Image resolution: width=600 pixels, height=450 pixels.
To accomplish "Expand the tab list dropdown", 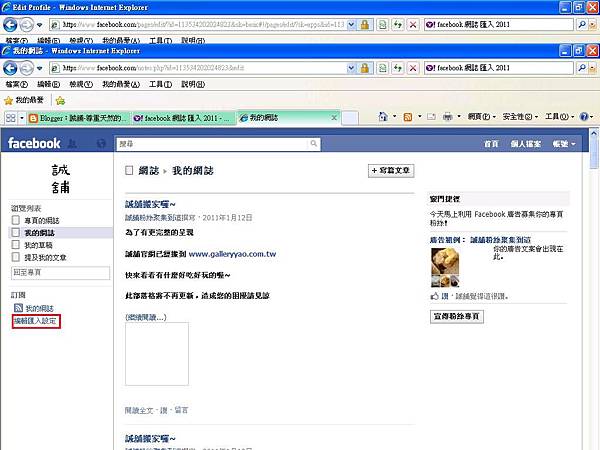I will tap(22, 118).
